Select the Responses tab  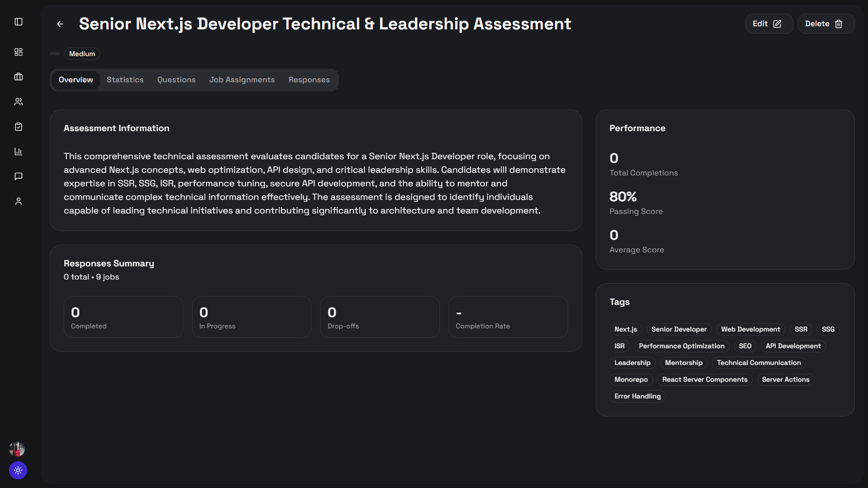(x=309, y=80)
